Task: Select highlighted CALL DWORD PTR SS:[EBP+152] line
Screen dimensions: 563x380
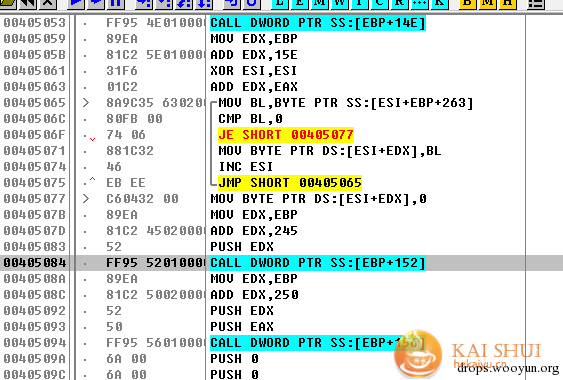Action: [318, 263]
